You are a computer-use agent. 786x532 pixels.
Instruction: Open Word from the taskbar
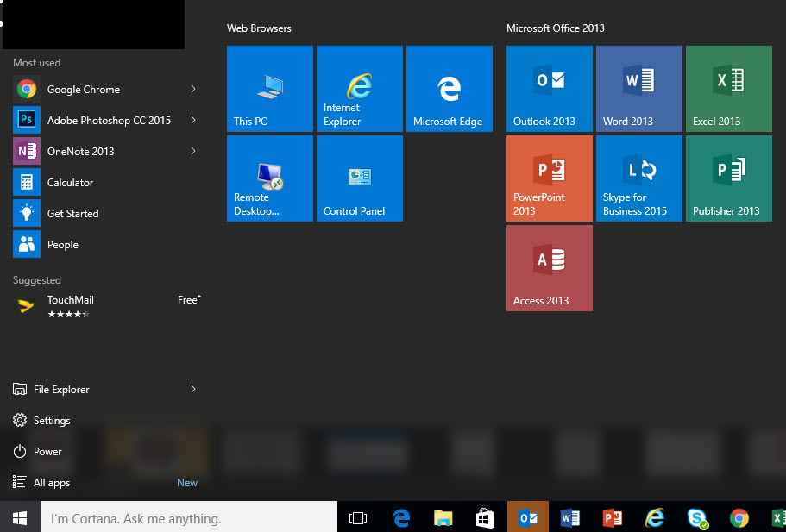click(x=570, y=517)
